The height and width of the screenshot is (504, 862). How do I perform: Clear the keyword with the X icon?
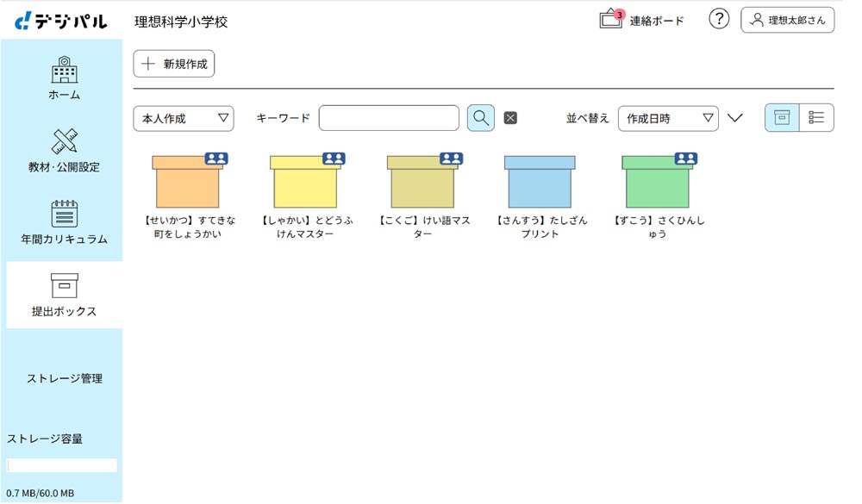[510, 118]
